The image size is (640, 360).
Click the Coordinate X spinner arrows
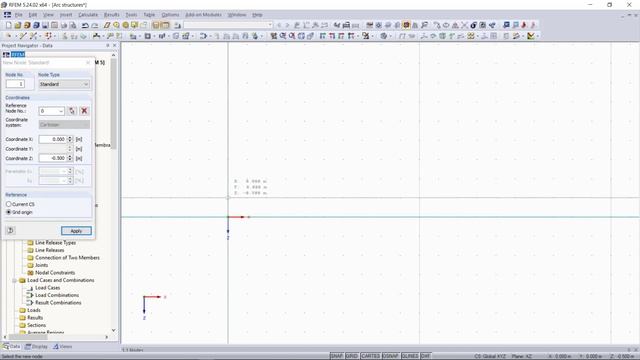point(70,139)
